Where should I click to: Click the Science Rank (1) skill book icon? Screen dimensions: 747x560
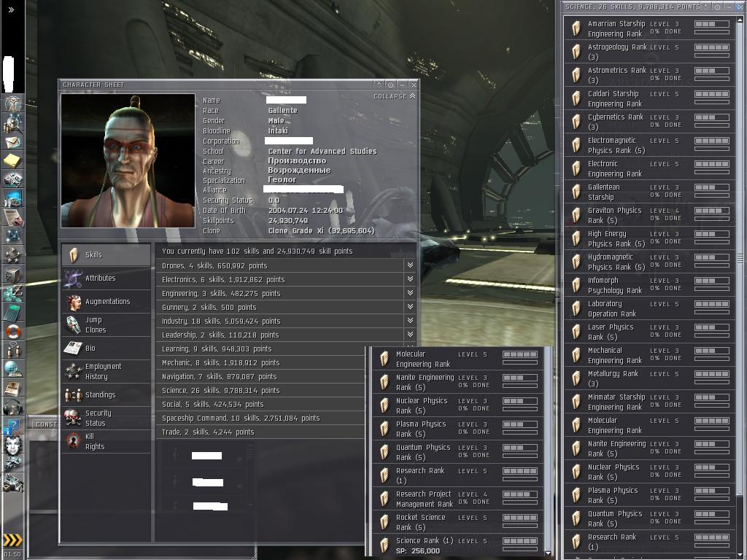point(384,545)
